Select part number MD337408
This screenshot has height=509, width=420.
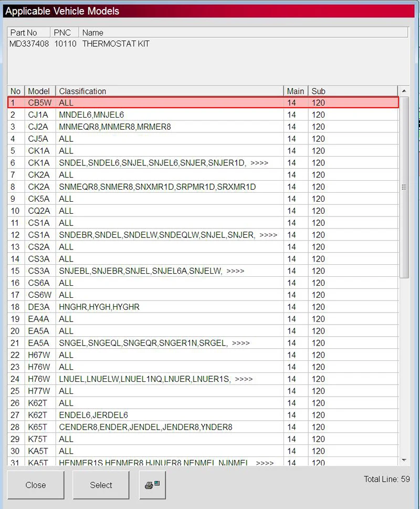tap(29, 44)
